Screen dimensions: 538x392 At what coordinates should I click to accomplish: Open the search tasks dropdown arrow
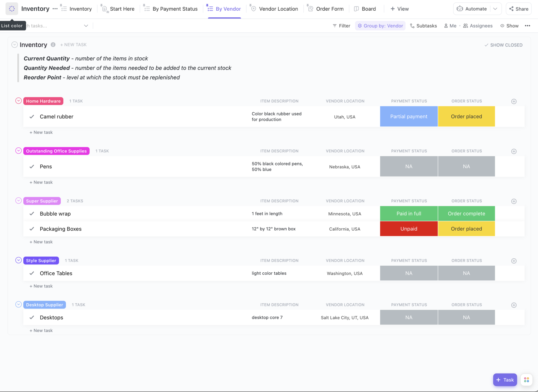[x=86, y=25]
